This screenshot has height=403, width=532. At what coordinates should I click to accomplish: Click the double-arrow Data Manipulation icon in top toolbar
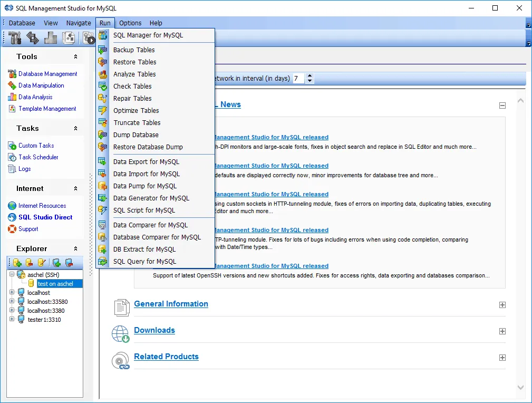tap(33, 38)
